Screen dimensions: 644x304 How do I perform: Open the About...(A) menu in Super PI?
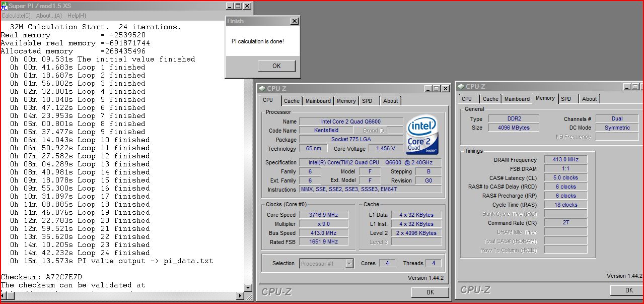[49, 16]
